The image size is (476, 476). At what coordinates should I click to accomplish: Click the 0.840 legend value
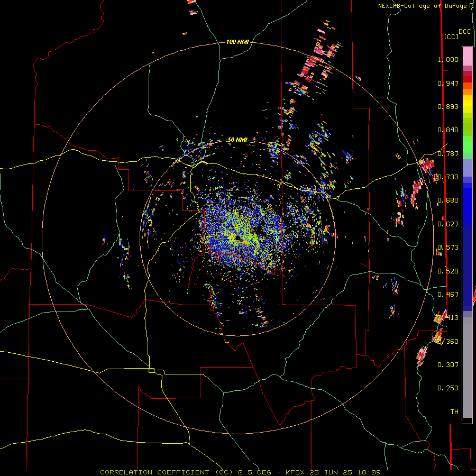(x=448, y=130)
